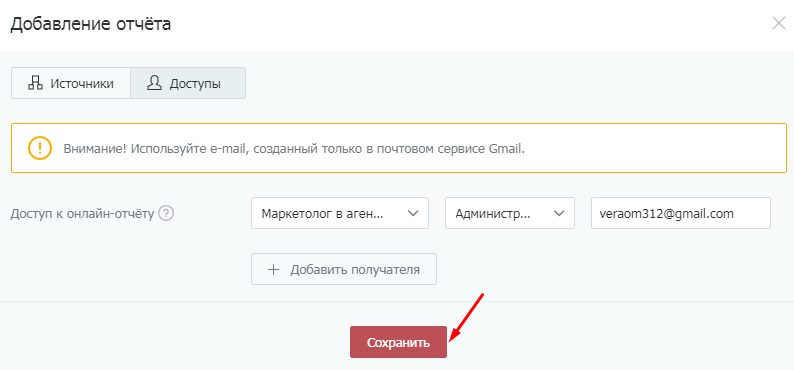Click the plus icon in Добавить получателя
This screenshot has width=794, height=370.
click(273, 269)
